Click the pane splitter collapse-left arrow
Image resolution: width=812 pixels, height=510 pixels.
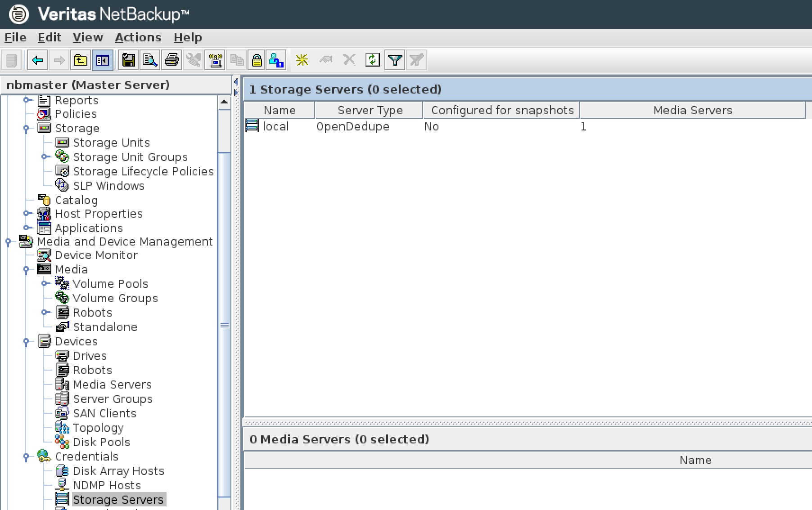(236, 82)
